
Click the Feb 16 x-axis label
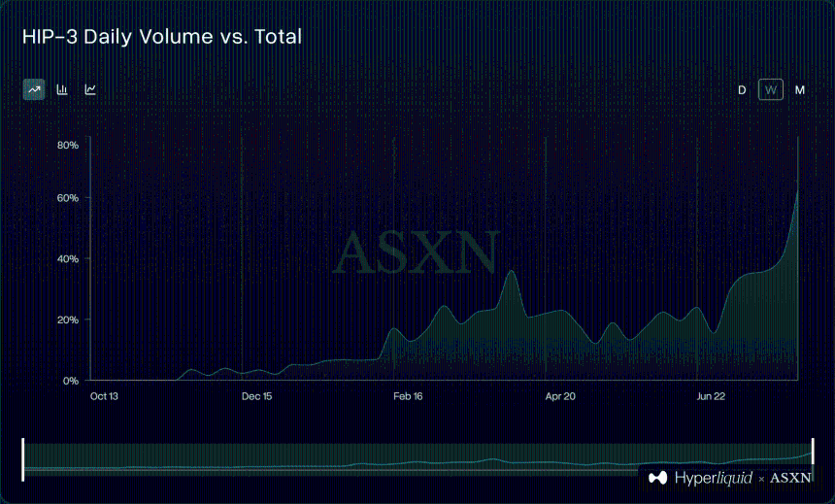click(x=408, y=396)
